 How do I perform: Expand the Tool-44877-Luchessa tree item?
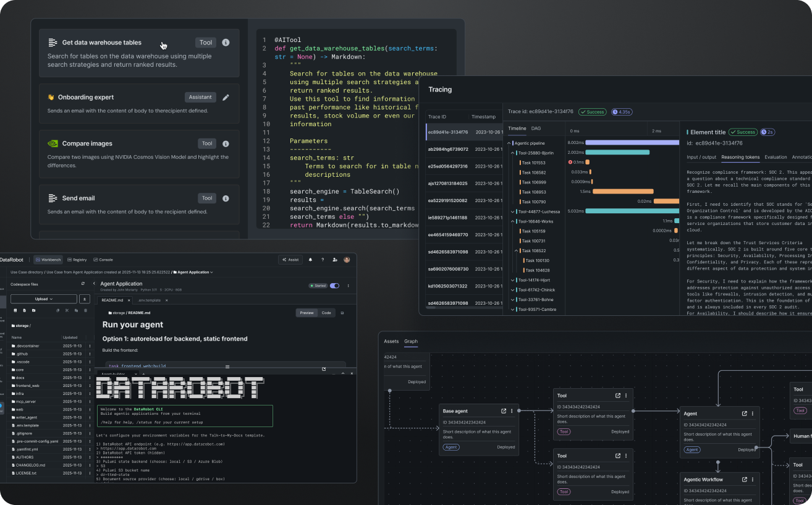point(512,211)
